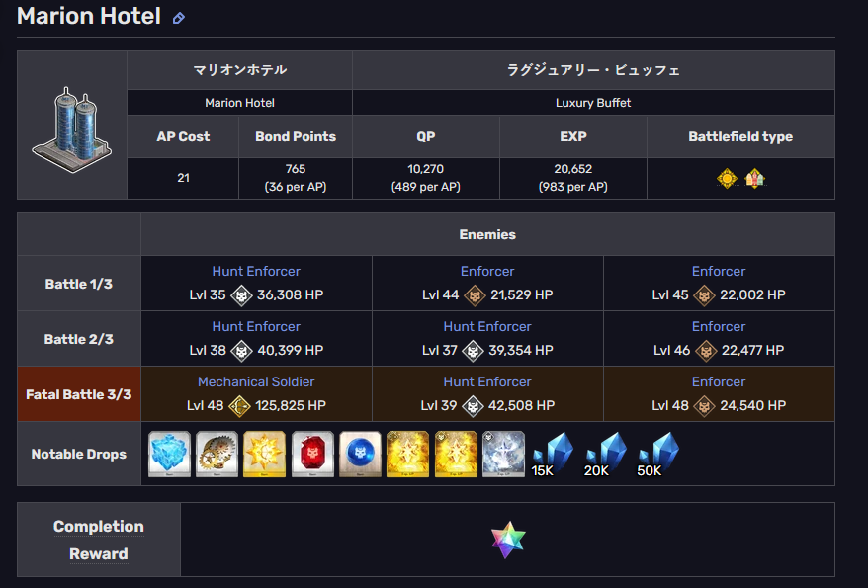Open the Lvl 37 Hunt Enforcer link
Image resolution: width=868 pixels, height=588 pixels.
point(487,326)
